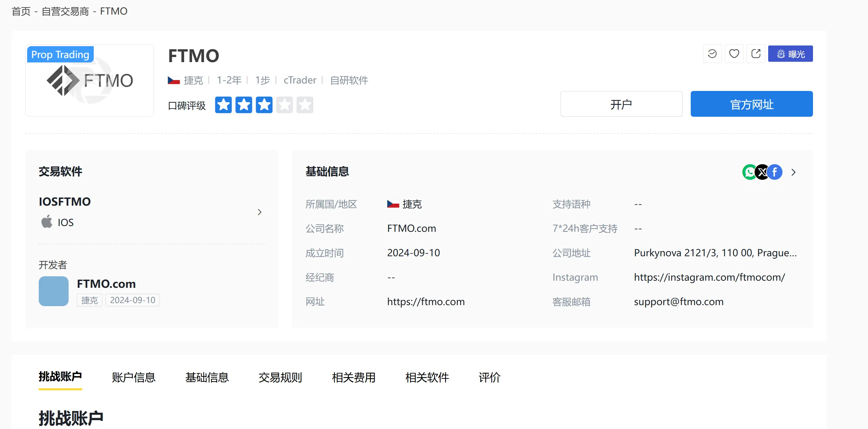Image resolution: width=868 pixels, height=429 pixels.
Task: Click the first rating star
Action: (x=223, y=105)
